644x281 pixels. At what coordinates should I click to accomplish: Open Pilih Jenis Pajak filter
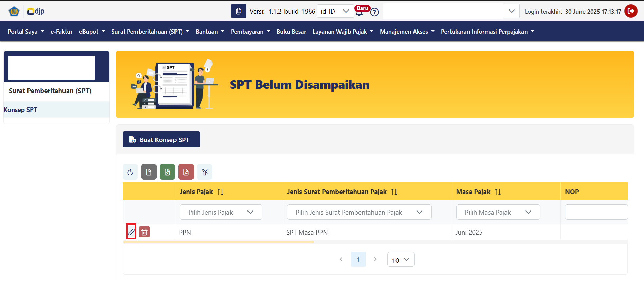click(221, 212)
